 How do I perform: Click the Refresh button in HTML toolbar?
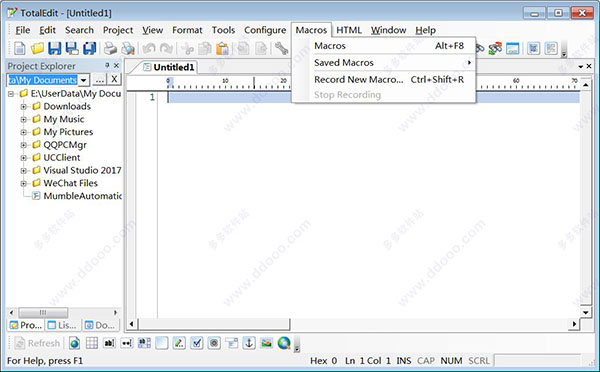(x=37, y=343)
